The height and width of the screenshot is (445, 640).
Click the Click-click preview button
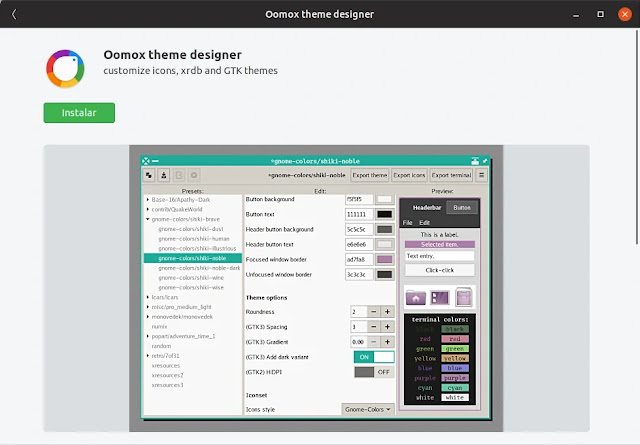[x=440, y=270]
